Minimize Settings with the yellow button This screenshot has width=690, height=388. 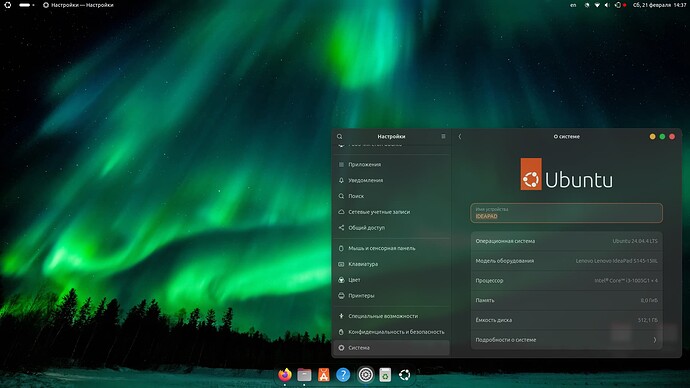(653, 136)
